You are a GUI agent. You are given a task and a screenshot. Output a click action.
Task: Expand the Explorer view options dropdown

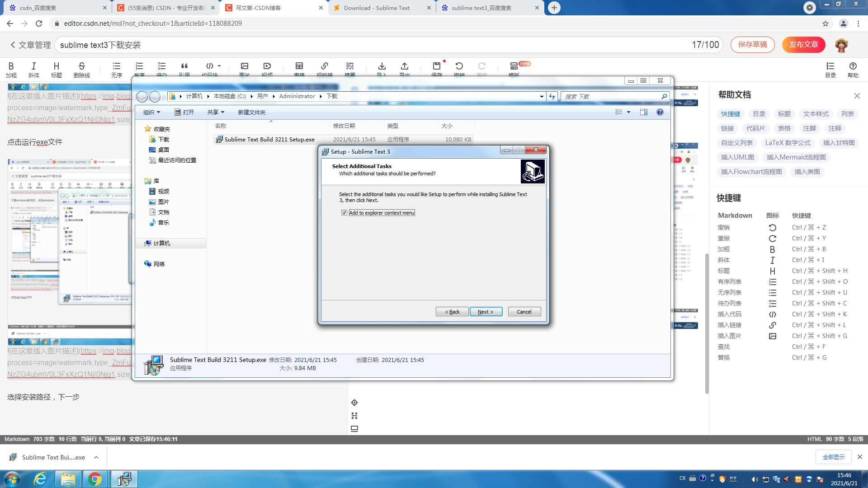628,112
